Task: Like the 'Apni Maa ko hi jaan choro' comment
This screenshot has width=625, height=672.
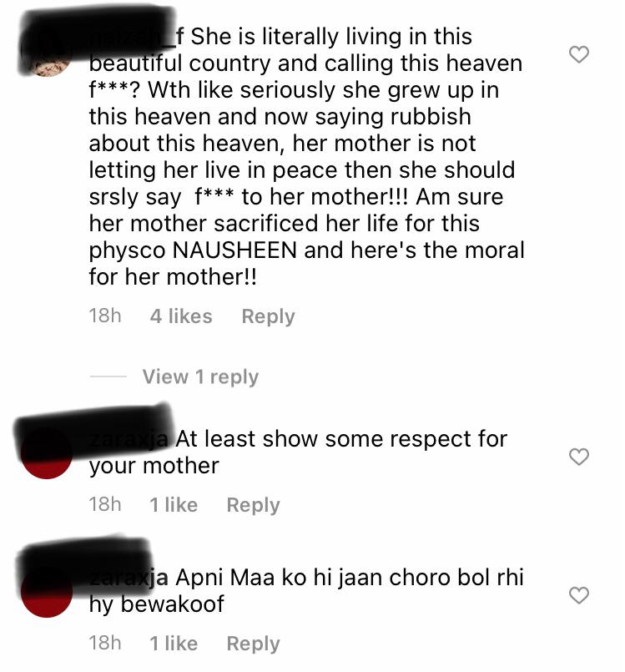Action: 579,595
